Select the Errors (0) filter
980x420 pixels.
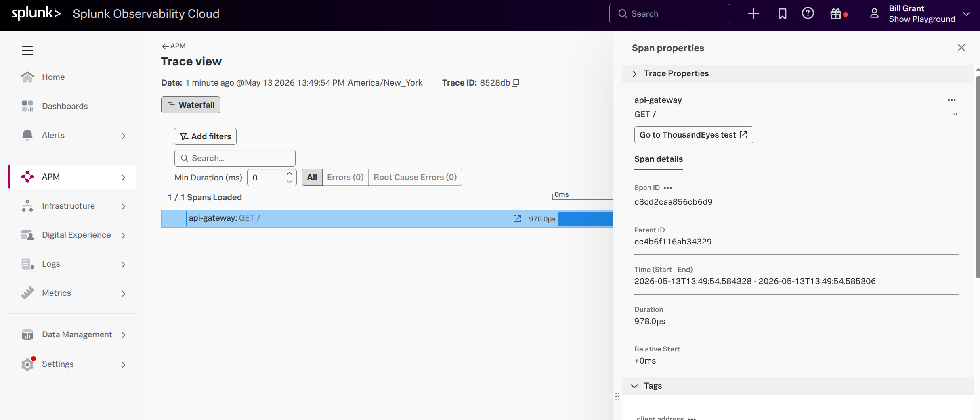[345, 177]
